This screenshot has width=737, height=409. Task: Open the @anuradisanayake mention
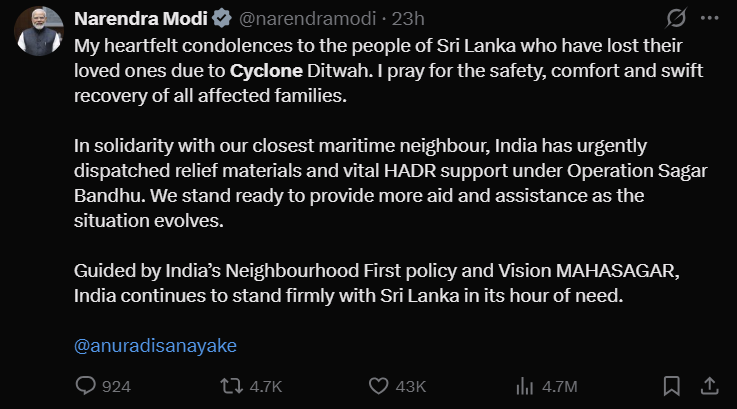coord(155,345)
